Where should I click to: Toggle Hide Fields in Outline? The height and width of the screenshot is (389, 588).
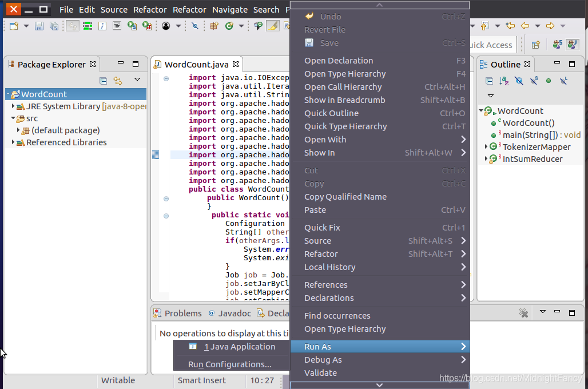519,81
